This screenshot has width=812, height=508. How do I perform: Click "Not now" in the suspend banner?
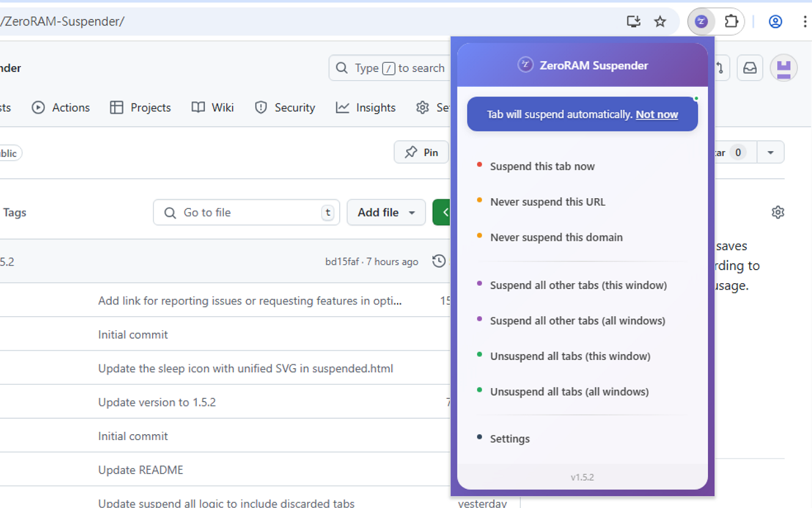tap(657, 114)
